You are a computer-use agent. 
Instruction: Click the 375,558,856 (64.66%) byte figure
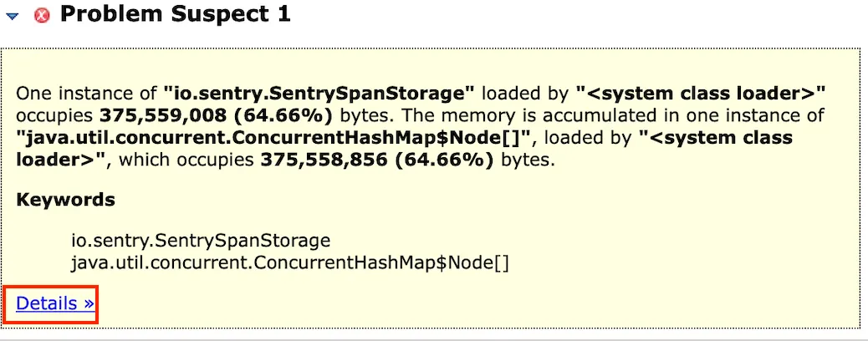(376, 160)
